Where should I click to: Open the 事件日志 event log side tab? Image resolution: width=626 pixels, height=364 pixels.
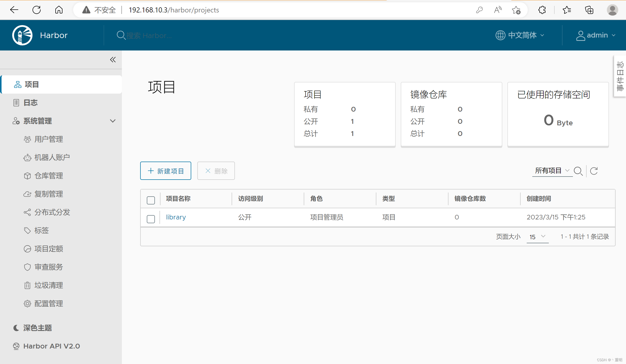point(620,76)
